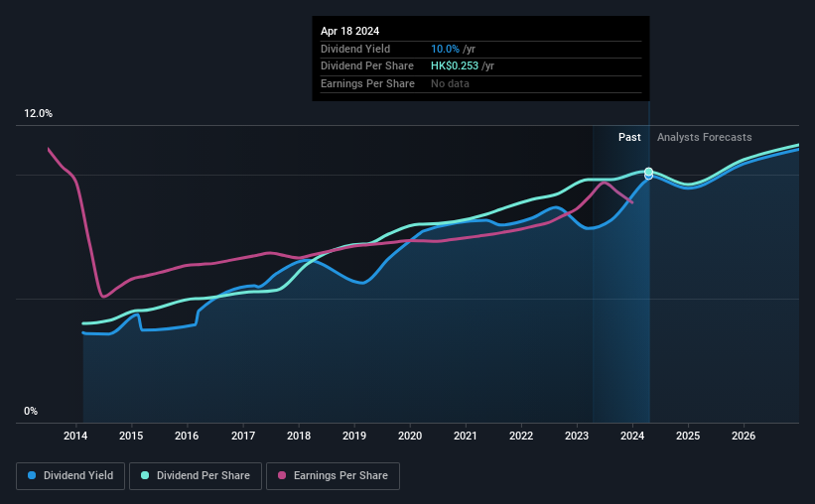The image size is (815, 504).
Task: Toggle the Earnings Per Share legend button
Action: click(x=333, y=476)
